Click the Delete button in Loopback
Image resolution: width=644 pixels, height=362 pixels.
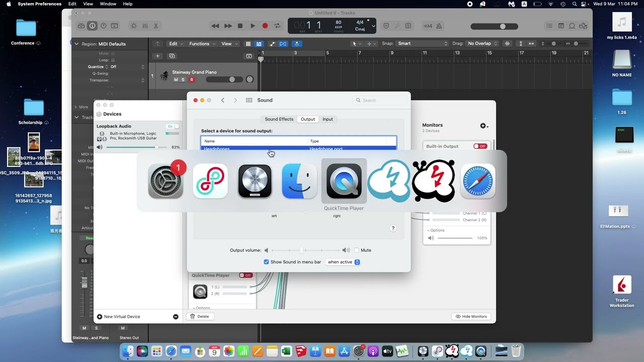click(x=200, y=316)
